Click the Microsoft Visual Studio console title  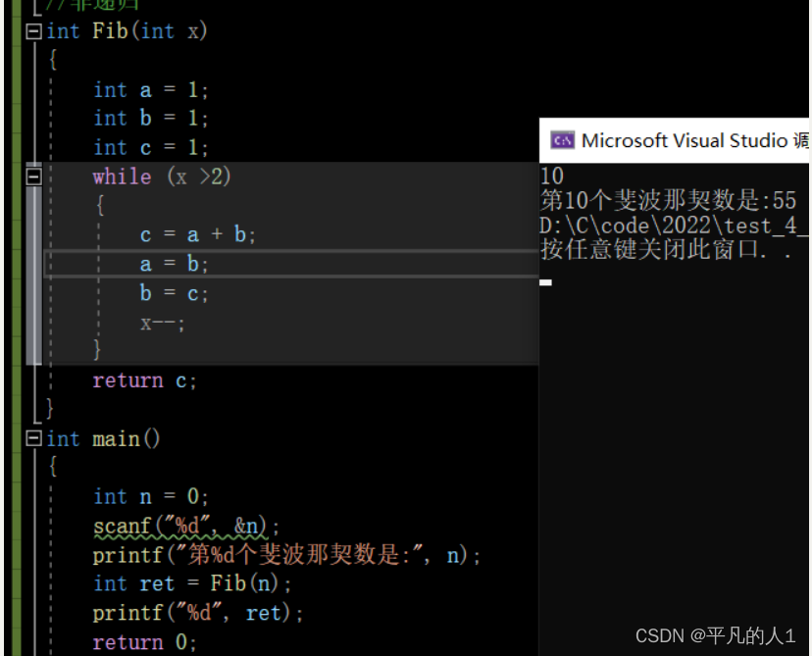694,140
